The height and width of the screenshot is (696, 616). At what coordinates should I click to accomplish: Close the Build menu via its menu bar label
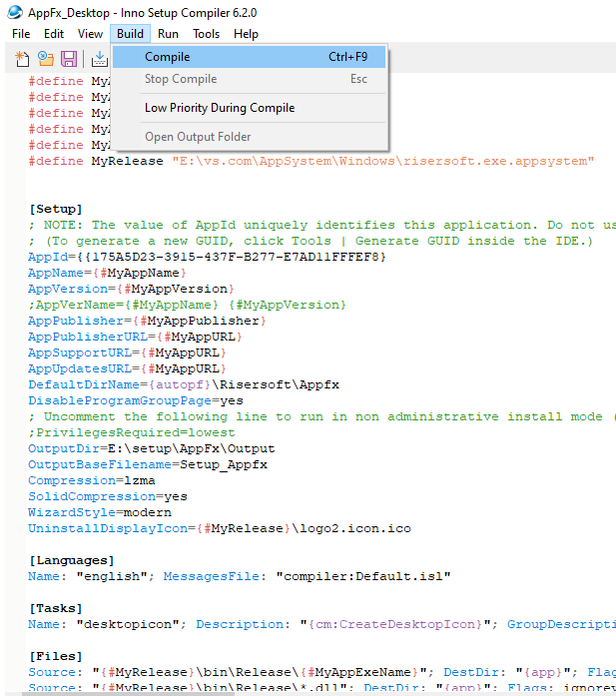130,34
